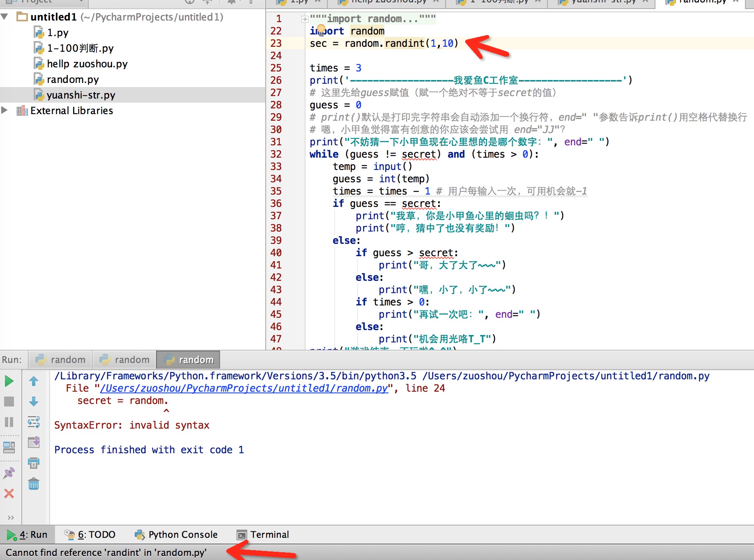Screen dimensions: 754x560
Task: Click the Print console output icon
Action: click(x=34, y=463)
